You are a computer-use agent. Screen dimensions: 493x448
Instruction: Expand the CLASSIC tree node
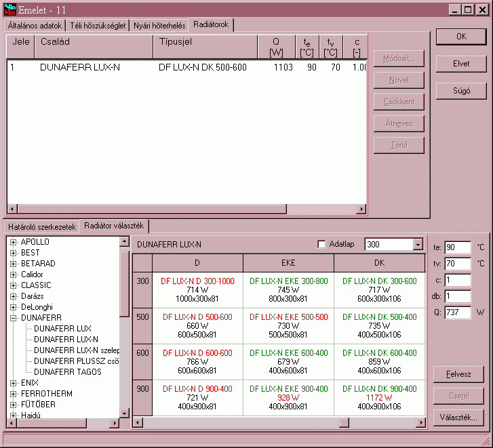pyautogui.click(x=13, y=285)
